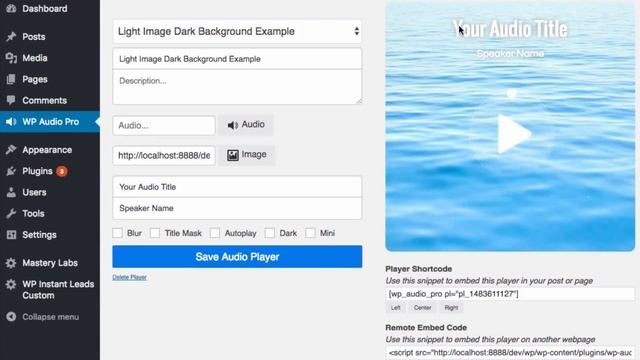640x360 pixels.
Task: Click the image URL field with localhost
Action: pyautogui.click(x=164, y=156)
